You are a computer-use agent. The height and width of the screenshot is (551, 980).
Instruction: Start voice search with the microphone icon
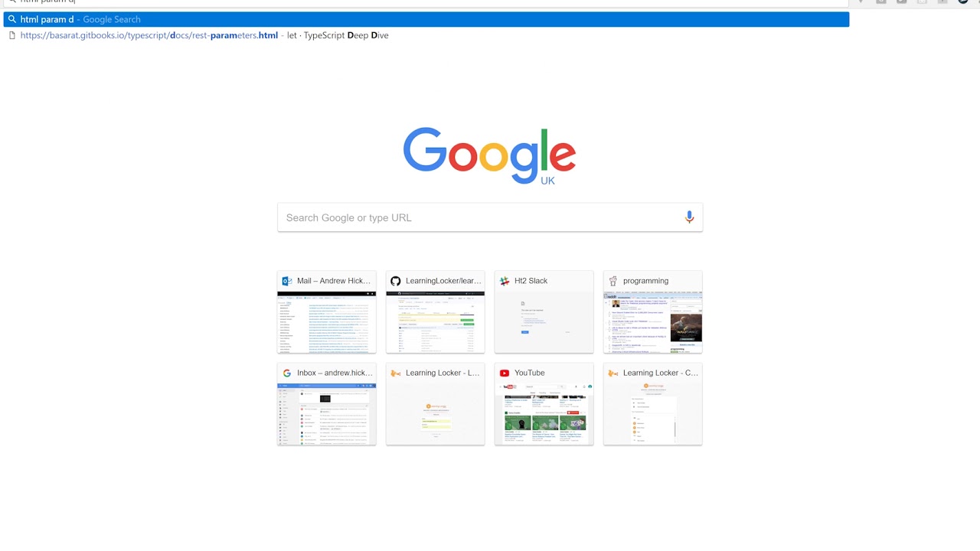coord(689,217)
